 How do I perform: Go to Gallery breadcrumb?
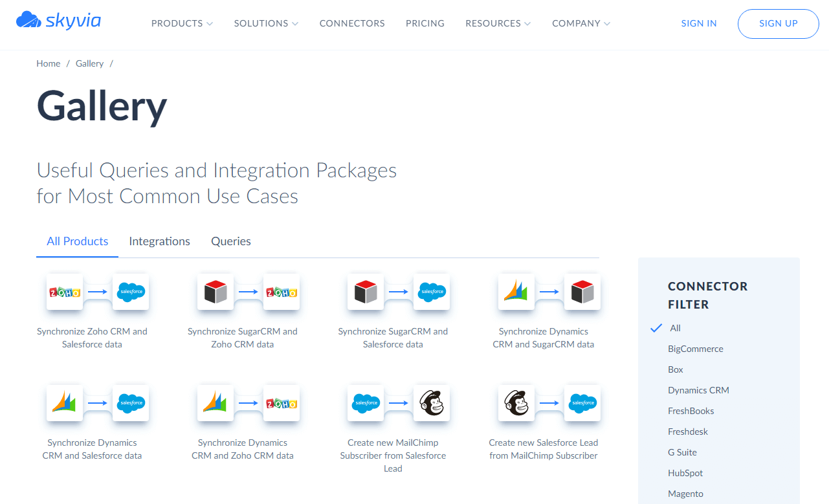coord(89,63)
